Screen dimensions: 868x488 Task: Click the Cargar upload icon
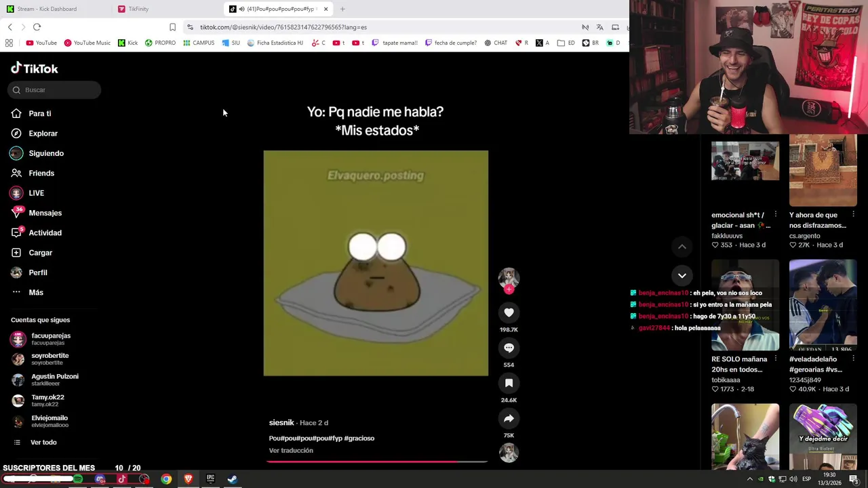click(16, 253)
